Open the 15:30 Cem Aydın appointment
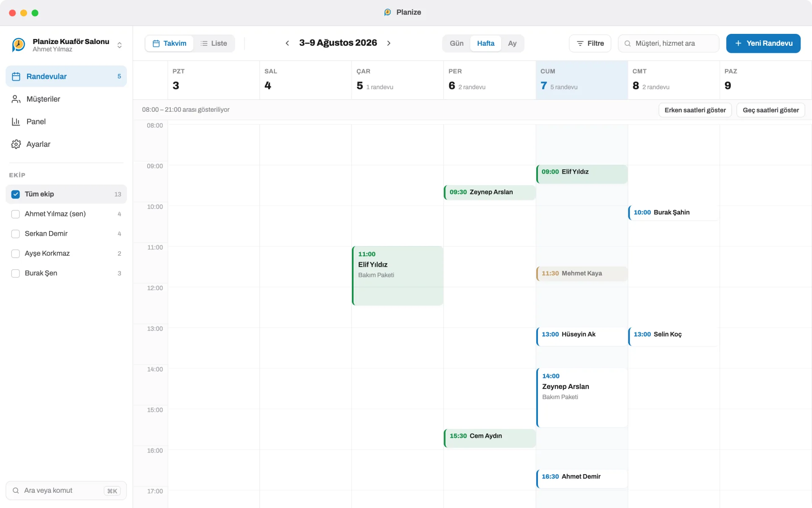 (490, 438)
